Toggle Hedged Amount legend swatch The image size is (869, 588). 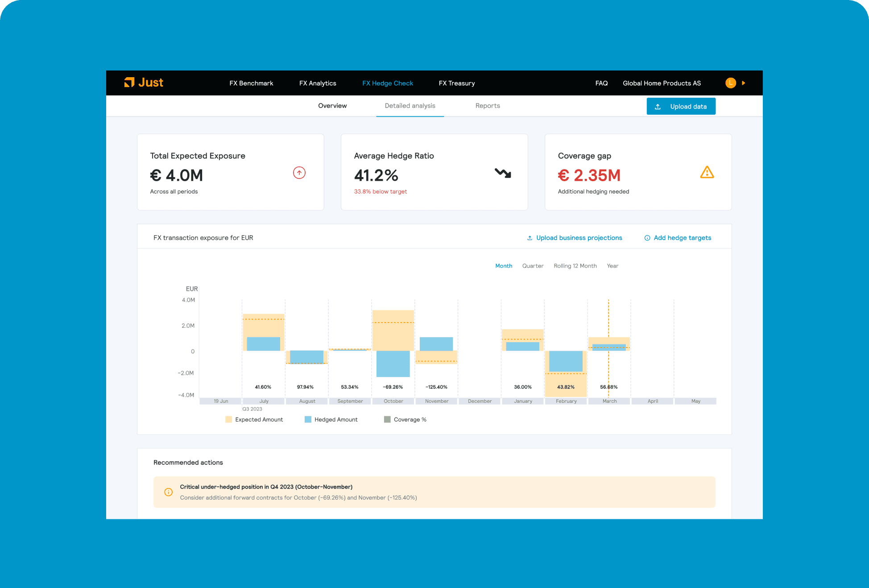pyautogui.click(x=308, y=419)
